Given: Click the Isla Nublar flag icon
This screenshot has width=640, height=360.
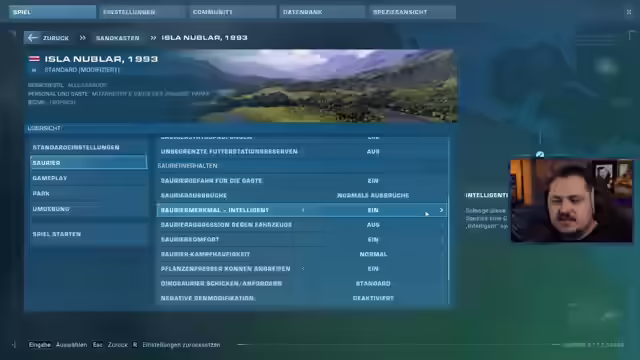Looking at the screenshot, I should point(34,59).
